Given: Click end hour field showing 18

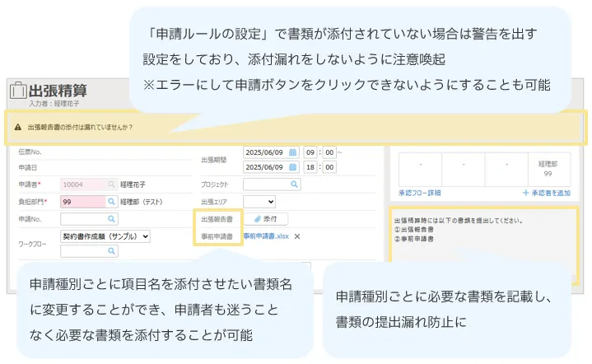Looking at the screenshot, I should pos(310,167).
